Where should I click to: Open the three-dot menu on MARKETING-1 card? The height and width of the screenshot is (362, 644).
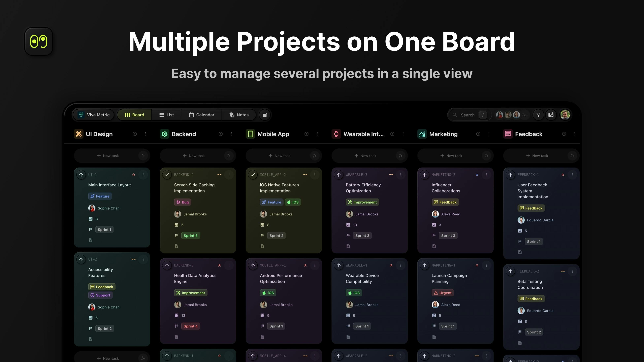[486, 265]
